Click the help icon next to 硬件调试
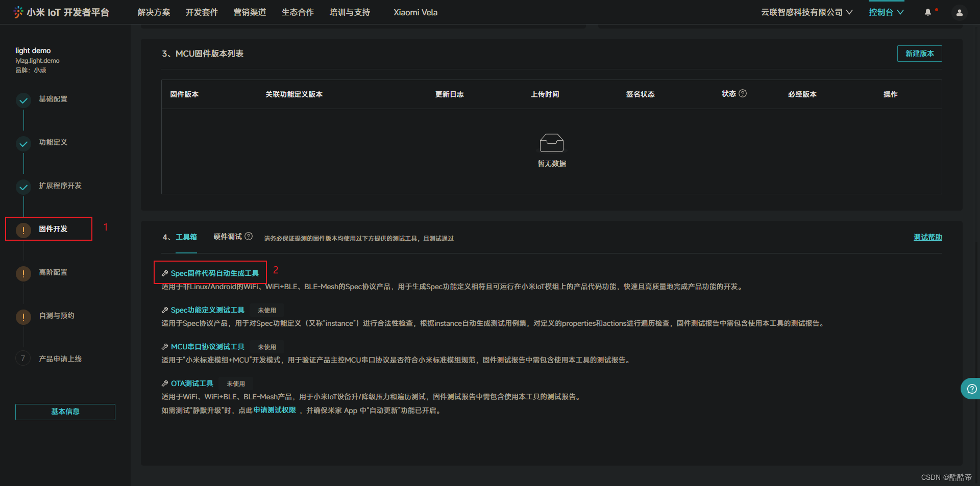 tap(249, 236)
